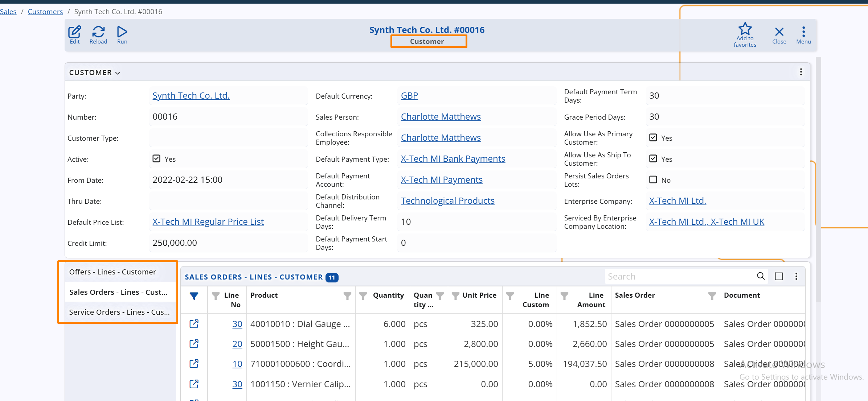
Task: Reload the customer record
Action: 98,35
